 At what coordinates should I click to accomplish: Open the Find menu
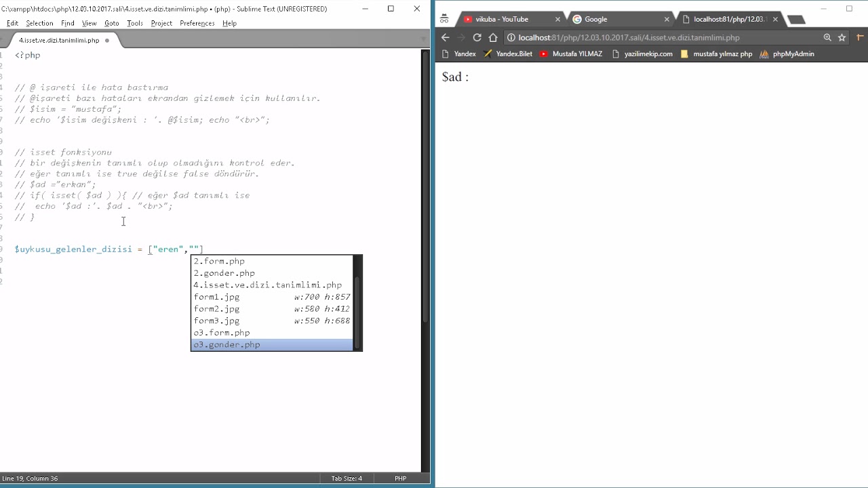coord(68,23)
